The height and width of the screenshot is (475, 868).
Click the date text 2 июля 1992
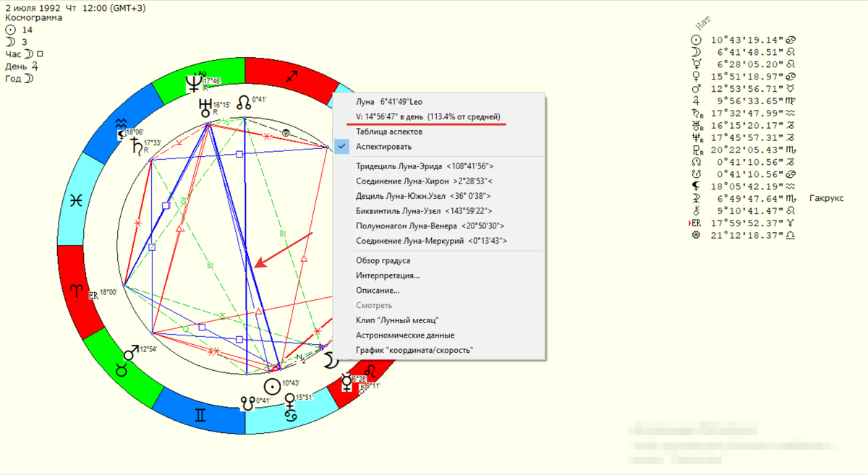[31, 7]
